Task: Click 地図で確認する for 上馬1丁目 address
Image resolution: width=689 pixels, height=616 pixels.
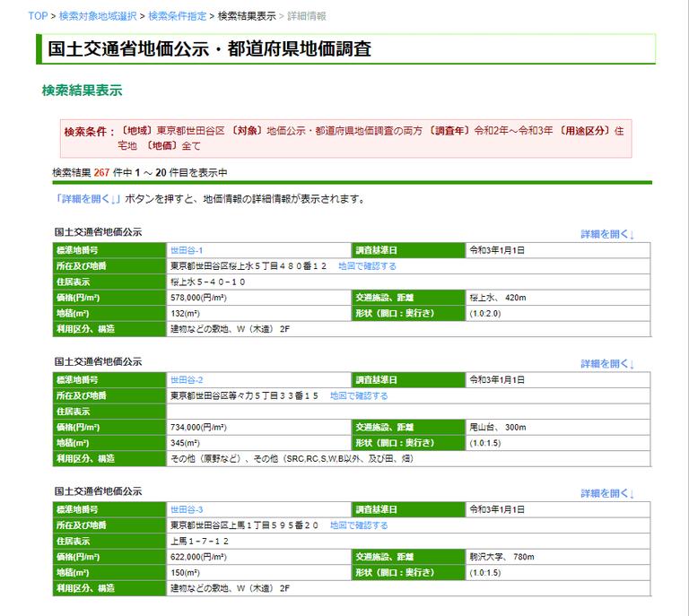Action: [x=359, y=525]
